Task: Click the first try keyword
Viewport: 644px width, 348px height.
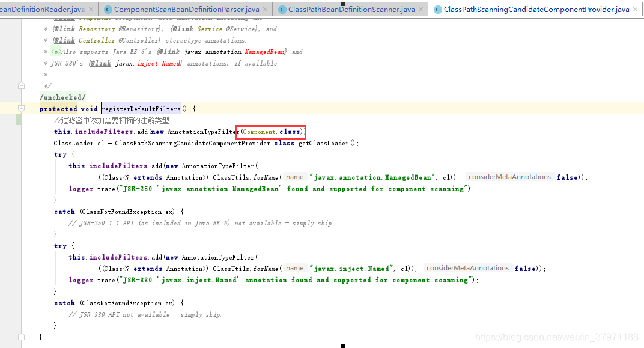Action: [x=60, y=155]
